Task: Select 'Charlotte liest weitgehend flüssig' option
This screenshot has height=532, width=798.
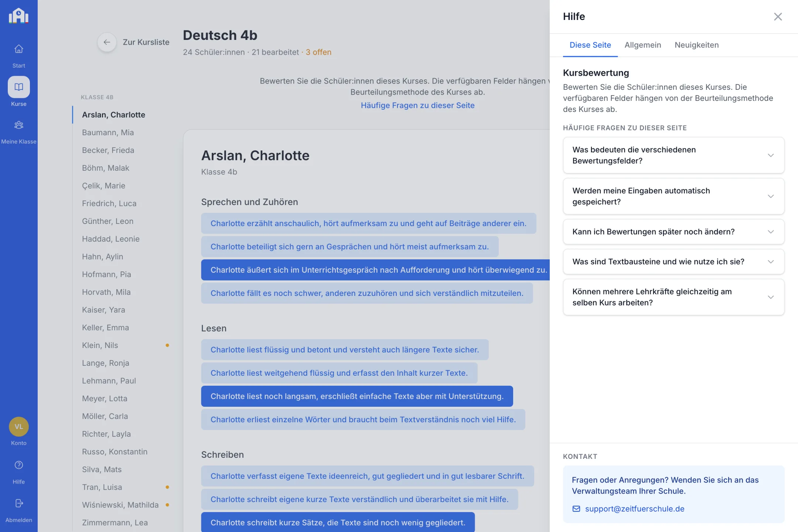Action: 339,373
